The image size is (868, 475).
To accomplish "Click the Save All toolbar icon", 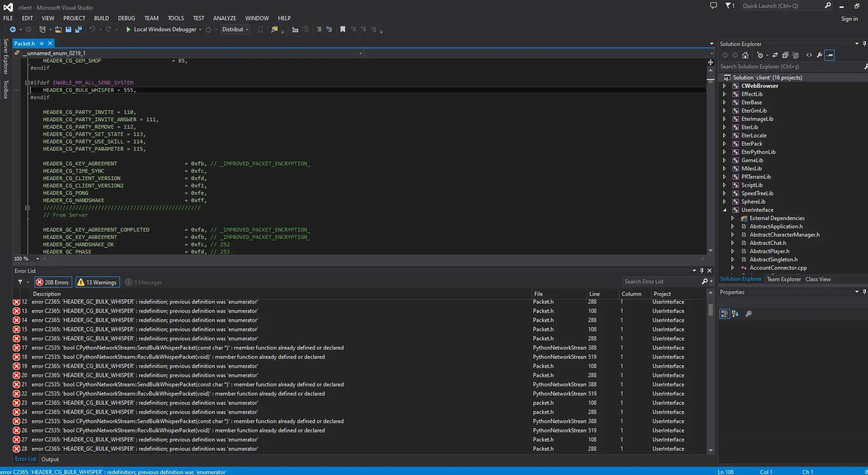I will (79, 29).
